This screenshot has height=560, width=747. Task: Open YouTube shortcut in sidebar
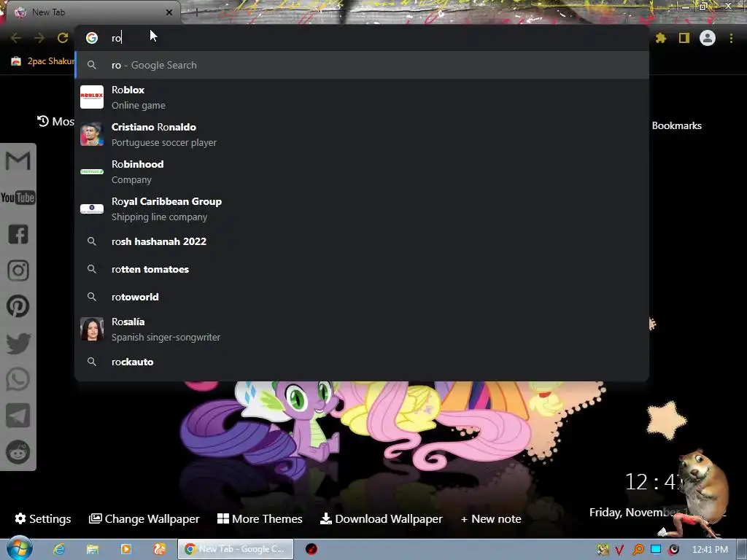tap(18, 198)
